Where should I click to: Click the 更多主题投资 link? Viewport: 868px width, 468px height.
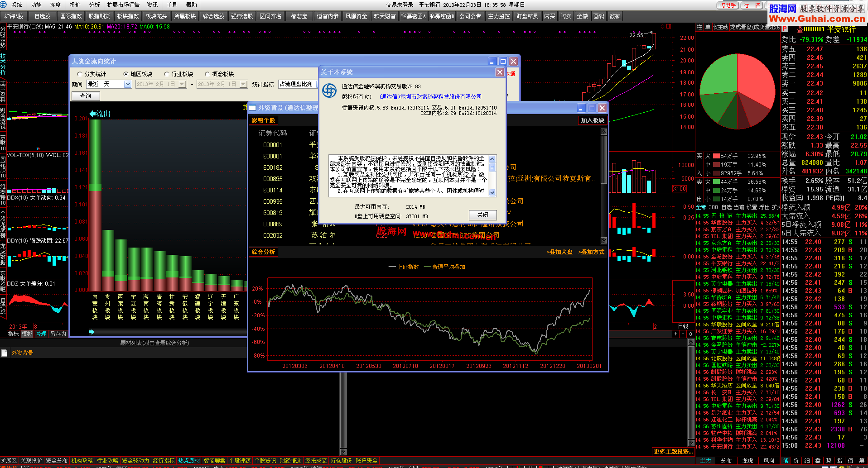[673, 451]
